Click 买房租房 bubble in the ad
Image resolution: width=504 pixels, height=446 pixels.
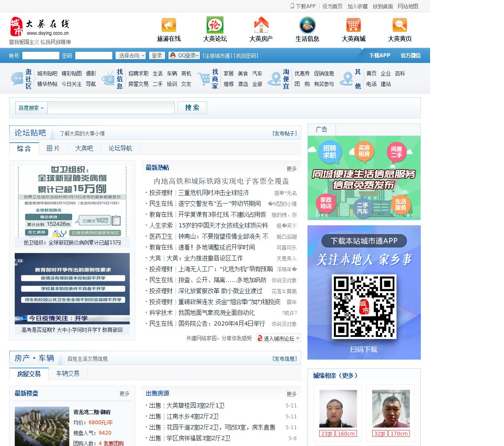click(364, 151)
